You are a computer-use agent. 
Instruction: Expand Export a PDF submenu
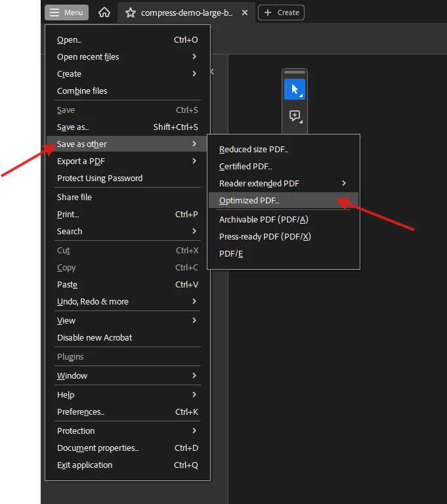127,161
